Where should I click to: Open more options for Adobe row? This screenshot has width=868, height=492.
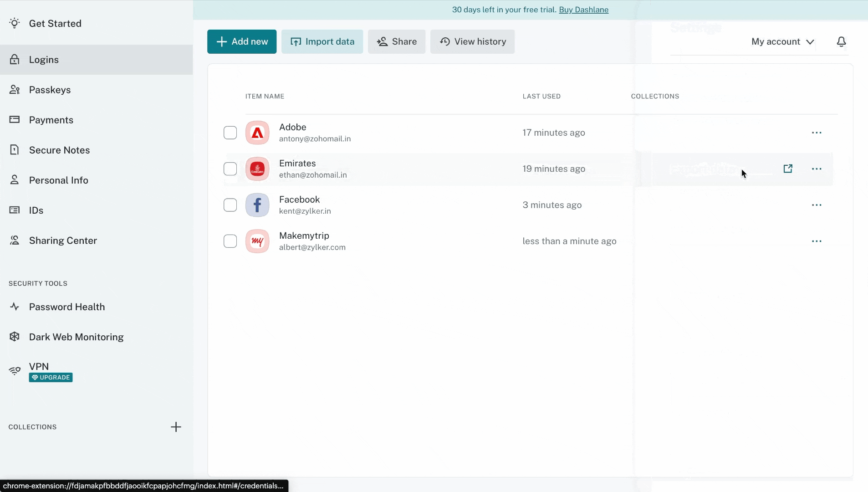[x=817, y=133]
